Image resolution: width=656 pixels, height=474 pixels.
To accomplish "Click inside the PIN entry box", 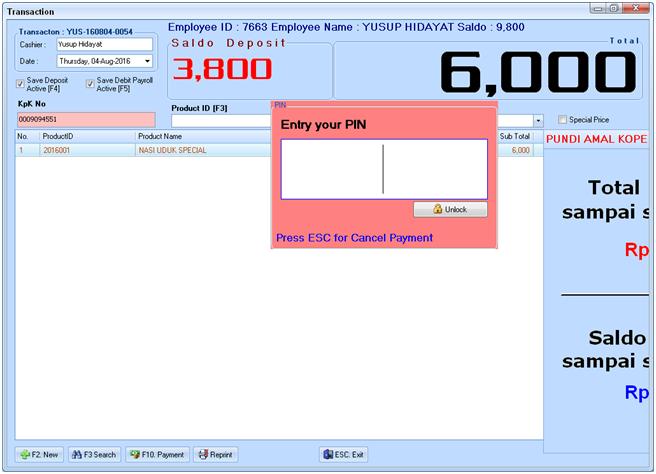I will tap(384, 169).
